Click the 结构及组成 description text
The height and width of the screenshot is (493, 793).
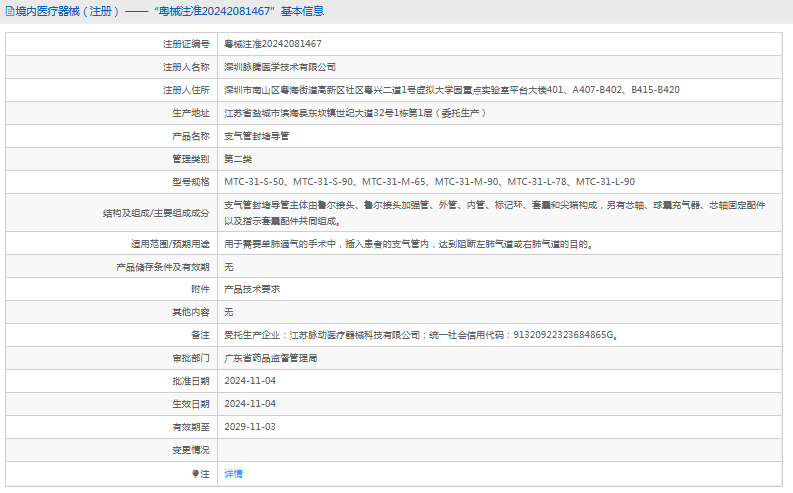[x=495, y=213]
